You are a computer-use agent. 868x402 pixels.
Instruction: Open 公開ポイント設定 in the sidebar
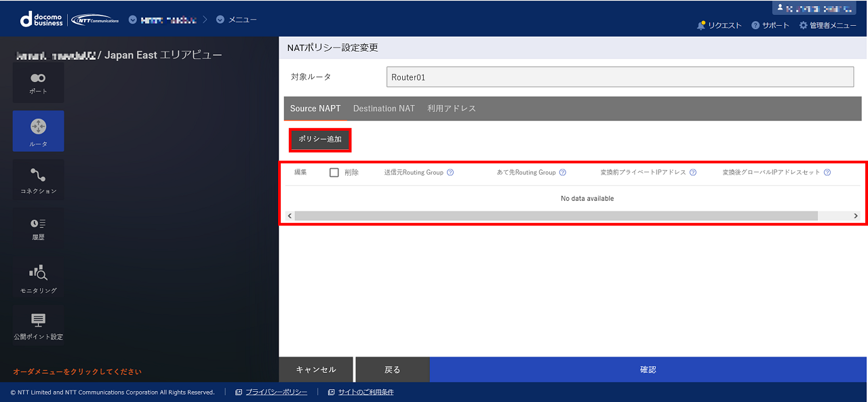click(x=38, y=325)
